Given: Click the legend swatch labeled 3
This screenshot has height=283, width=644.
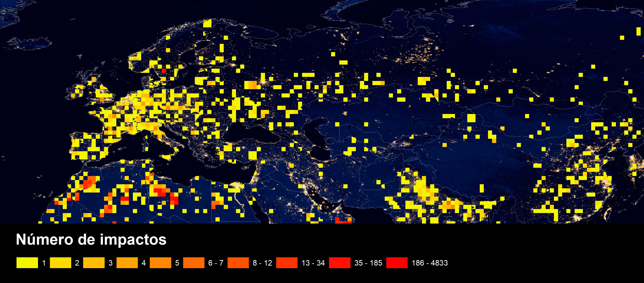Looking at the screenshot, I should click(94, 263).
